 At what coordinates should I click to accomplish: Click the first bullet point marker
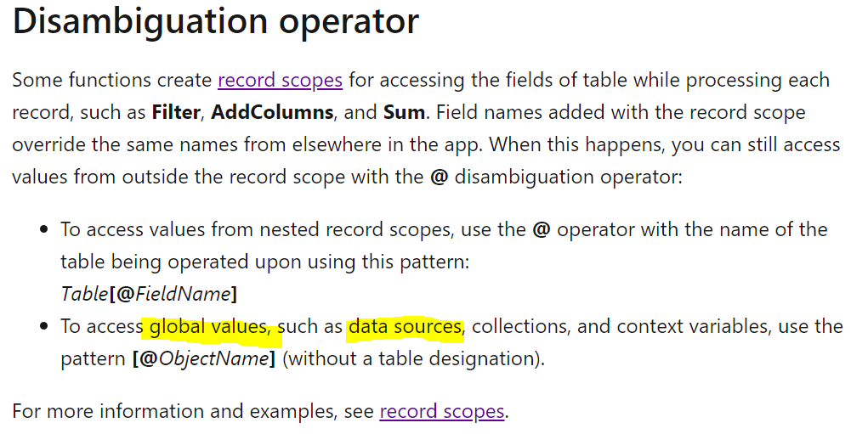coord(44,230)
